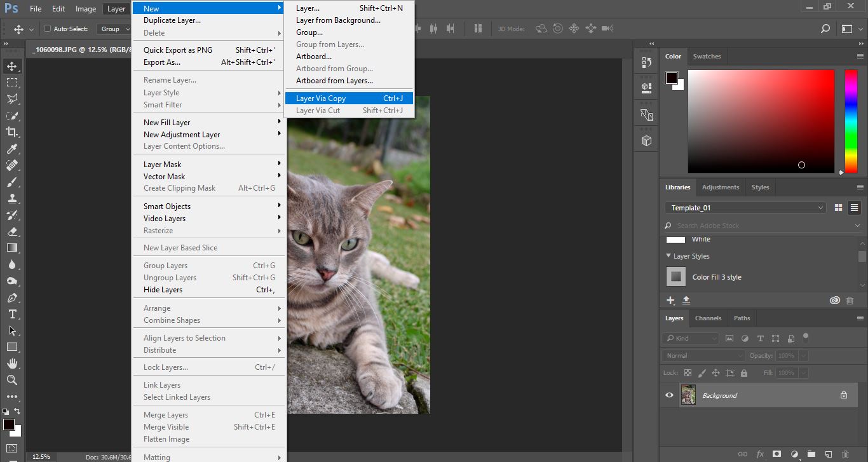This screenshot has width=868, height=462.
Task: Open the Kind layer filter dropdown
Action: click(691, 338)
